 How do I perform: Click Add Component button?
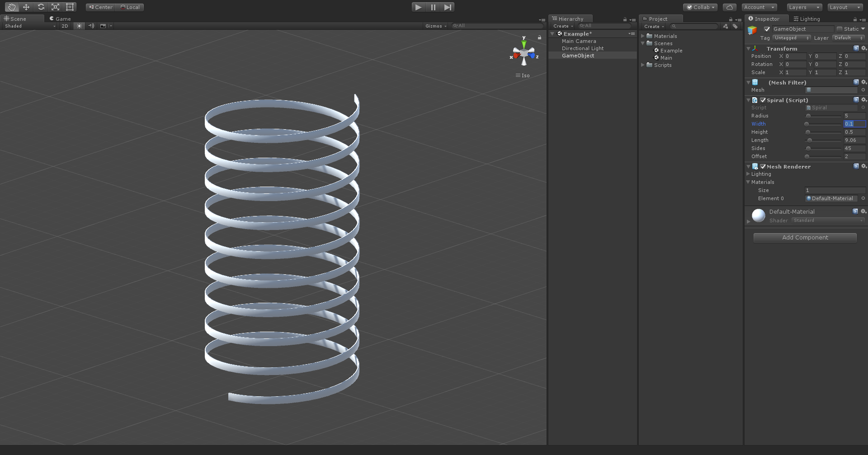coord(805,238)
